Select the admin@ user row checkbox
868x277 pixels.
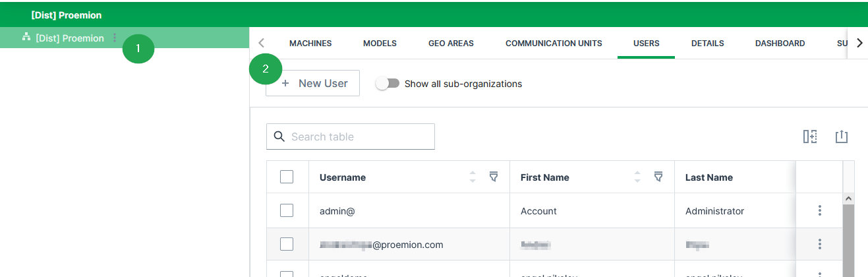coord(287,210)
